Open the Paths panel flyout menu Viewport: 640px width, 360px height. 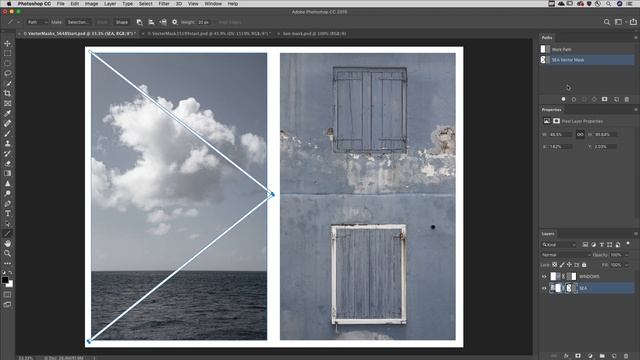coord(636,38)
